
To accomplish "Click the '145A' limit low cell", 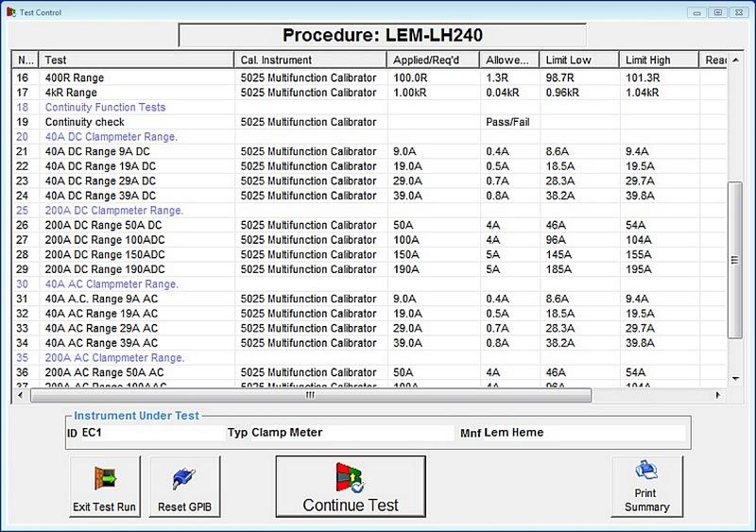I will (x=579, y=254).
